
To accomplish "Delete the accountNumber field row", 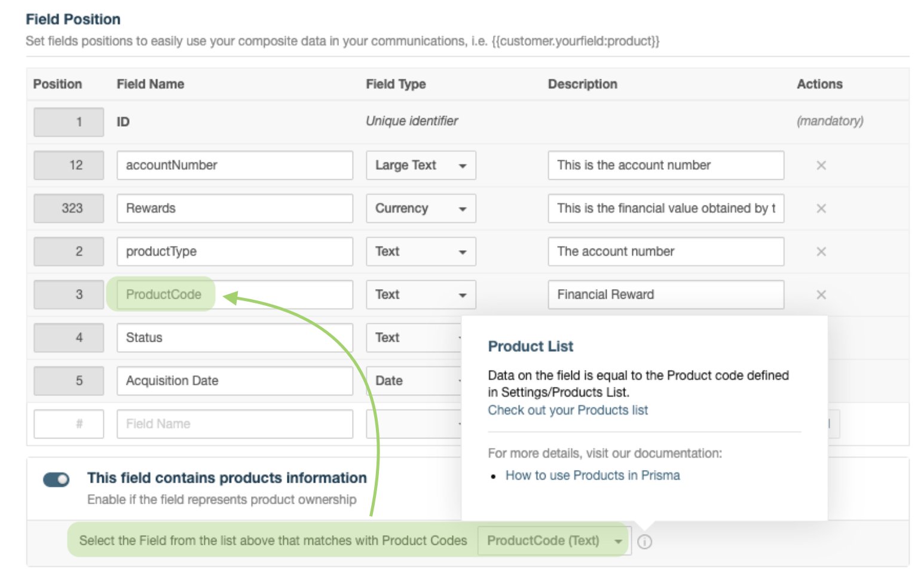I will [x=821, y=165].
